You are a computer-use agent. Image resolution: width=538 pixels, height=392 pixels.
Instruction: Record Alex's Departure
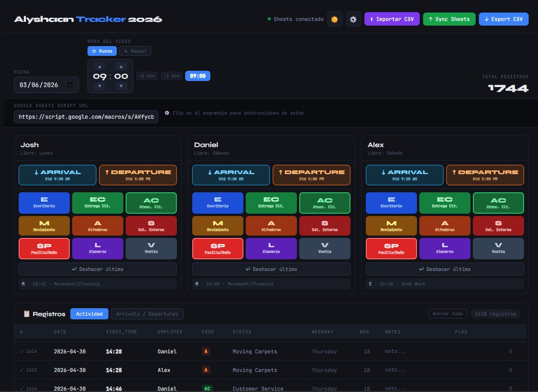click(x=485, y=175)
